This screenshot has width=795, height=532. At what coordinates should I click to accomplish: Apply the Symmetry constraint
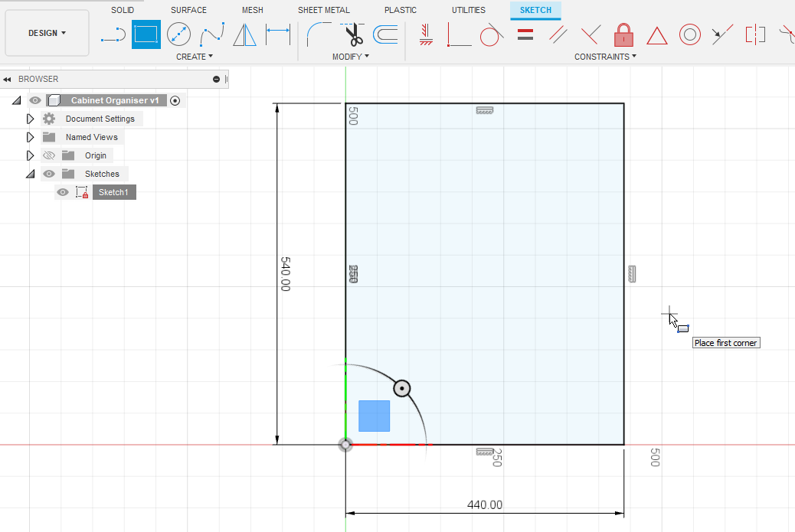(x=755, y=34)
